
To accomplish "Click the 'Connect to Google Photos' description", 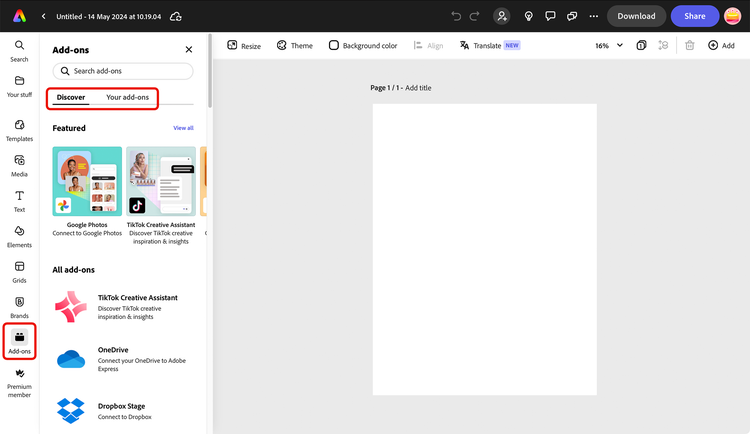I will (x=87, y=233).
